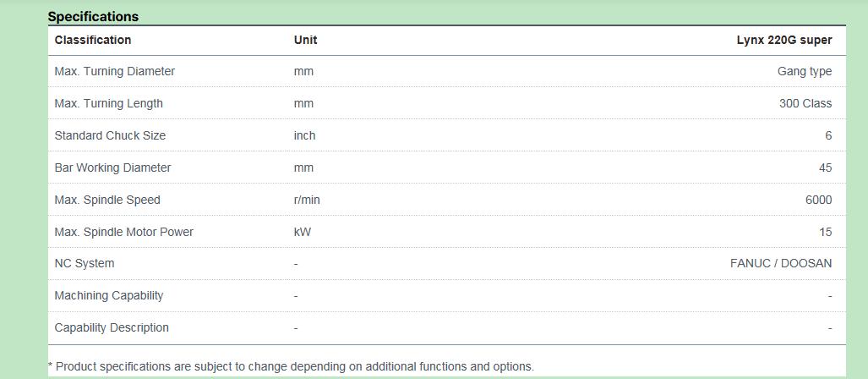Click the 300 Class value
The width and height of the screenshot is (868, 379).
pyautogui.click(x=805, y=103)
